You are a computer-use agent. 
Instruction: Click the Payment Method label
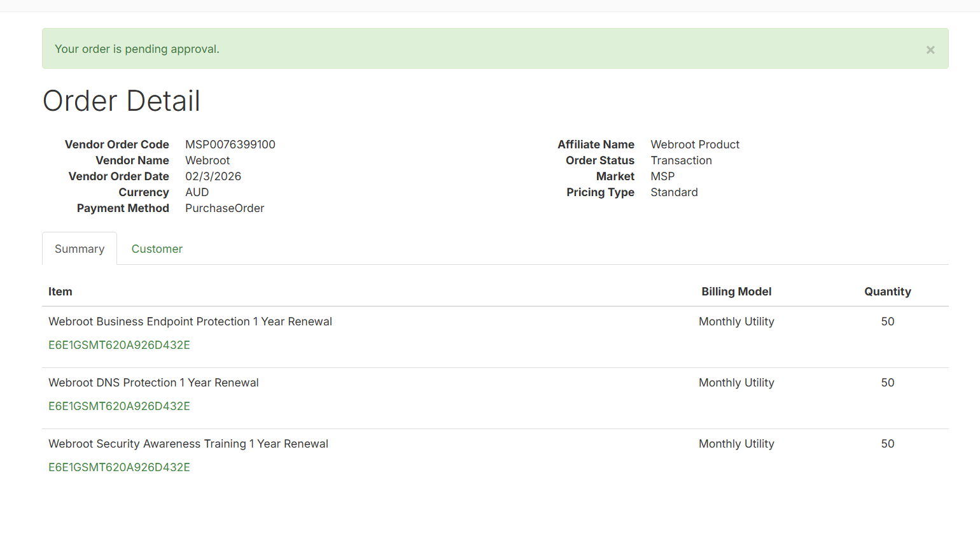123,208
